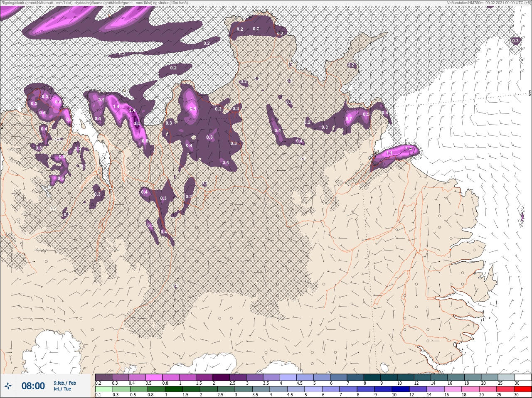Screen dimensions: 532x398
Task: Click the weather service logo beside the time
Action: 9,387
